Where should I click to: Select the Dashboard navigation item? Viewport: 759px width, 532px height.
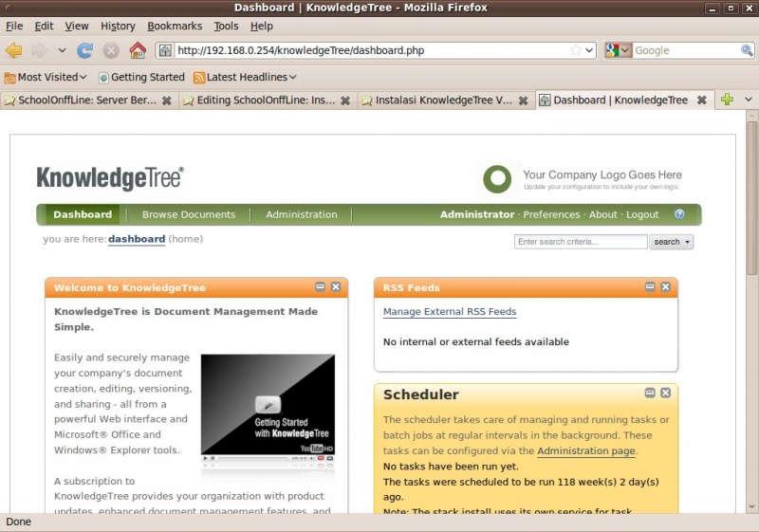83,214
